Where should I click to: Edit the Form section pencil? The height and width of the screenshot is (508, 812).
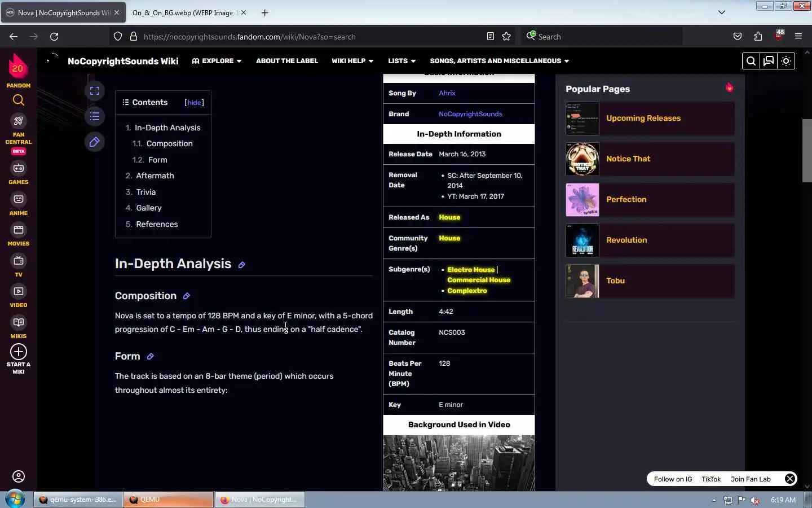pos(151,357)
